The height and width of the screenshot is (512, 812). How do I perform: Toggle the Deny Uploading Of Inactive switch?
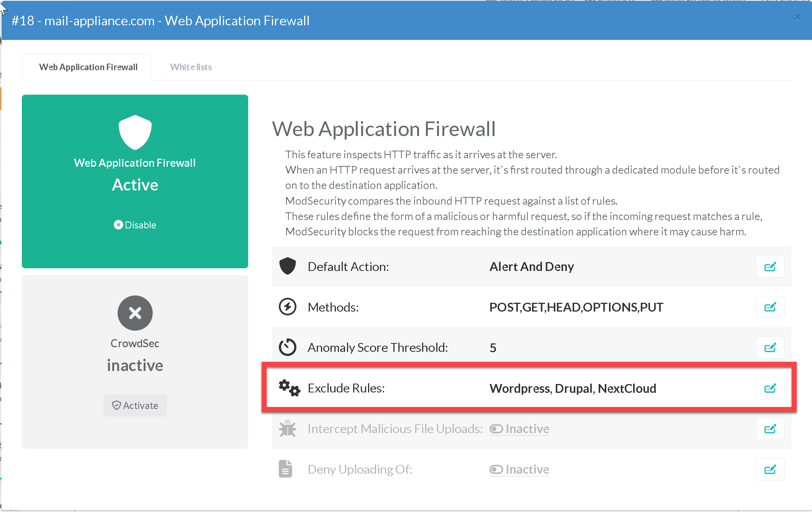[x=519, y=469]
